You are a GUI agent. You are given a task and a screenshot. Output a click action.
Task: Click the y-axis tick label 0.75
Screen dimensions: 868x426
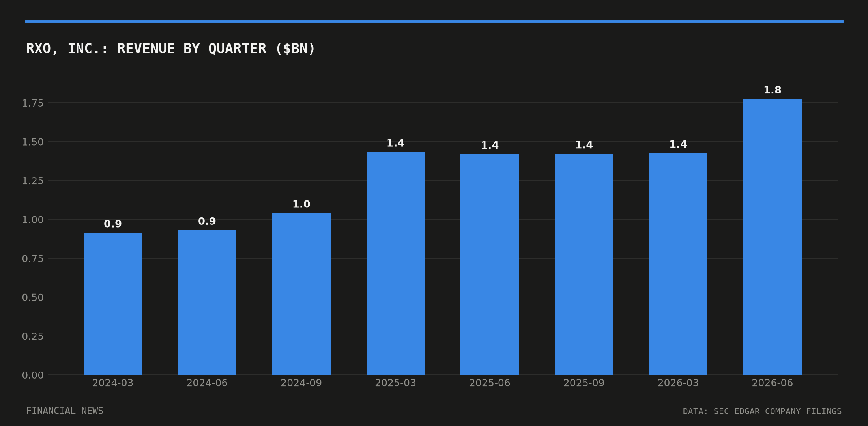[33, 259]
